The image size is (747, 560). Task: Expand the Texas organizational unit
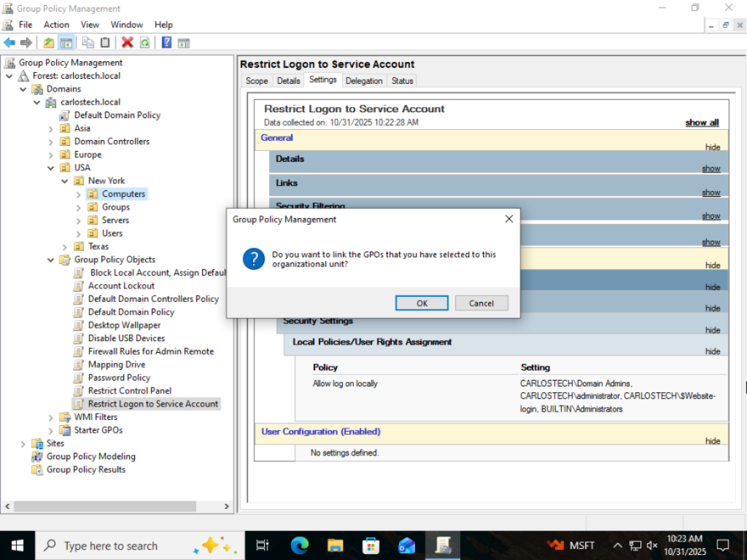(x=64, y=246)
